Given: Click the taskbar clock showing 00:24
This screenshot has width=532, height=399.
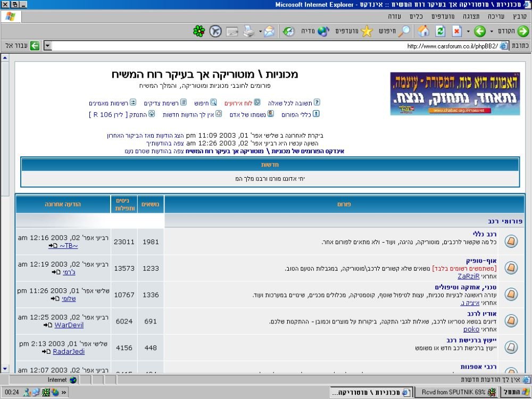Looking at the screenshot, I should point(12,393).
